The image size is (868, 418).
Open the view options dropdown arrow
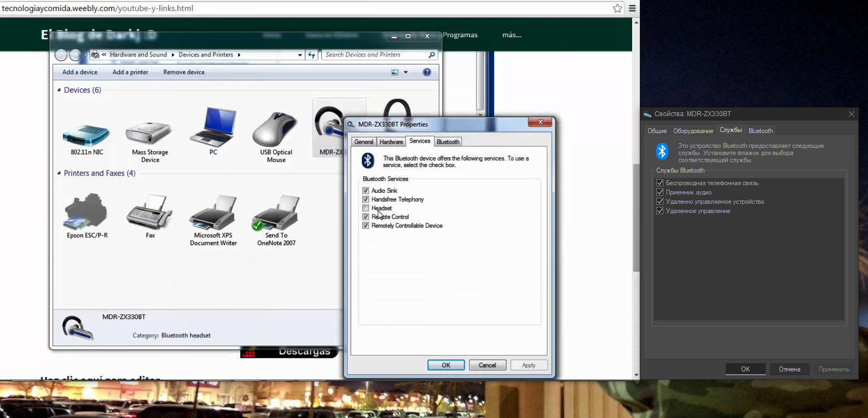406,72
